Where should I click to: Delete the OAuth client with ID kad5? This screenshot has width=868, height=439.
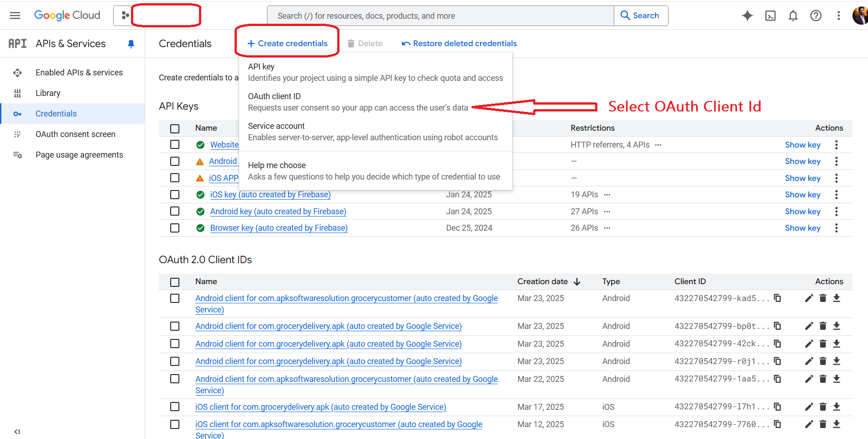tap(823, 298)
